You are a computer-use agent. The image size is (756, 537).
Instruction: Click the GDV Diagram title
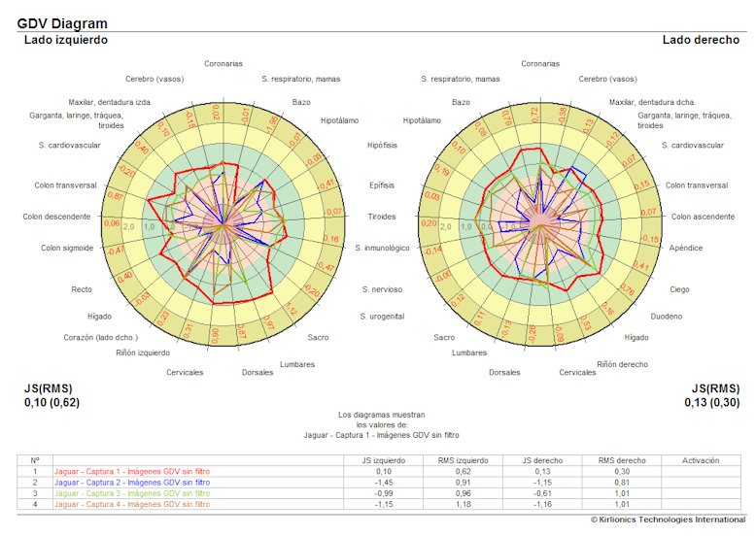[62, 23]
